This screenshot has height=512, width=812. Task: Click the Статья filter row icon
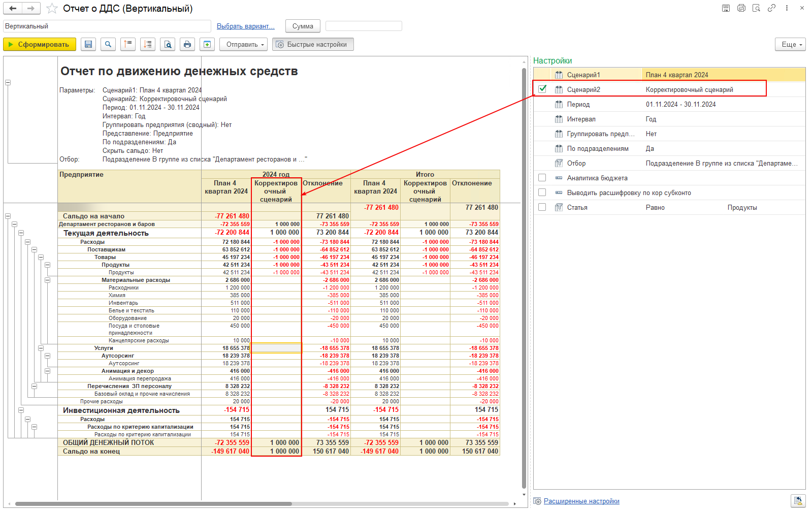click(x=559, y=207)
